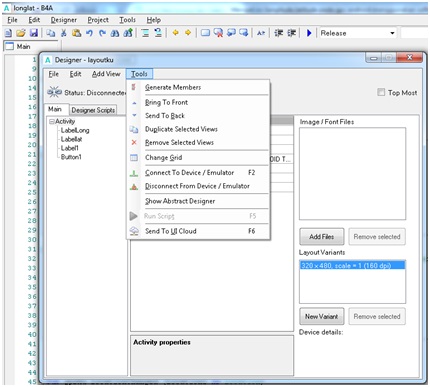Screen dimensions: 430x387
Task: Click the icon beside Duplicate Selected Views
Action: (134, 129)
